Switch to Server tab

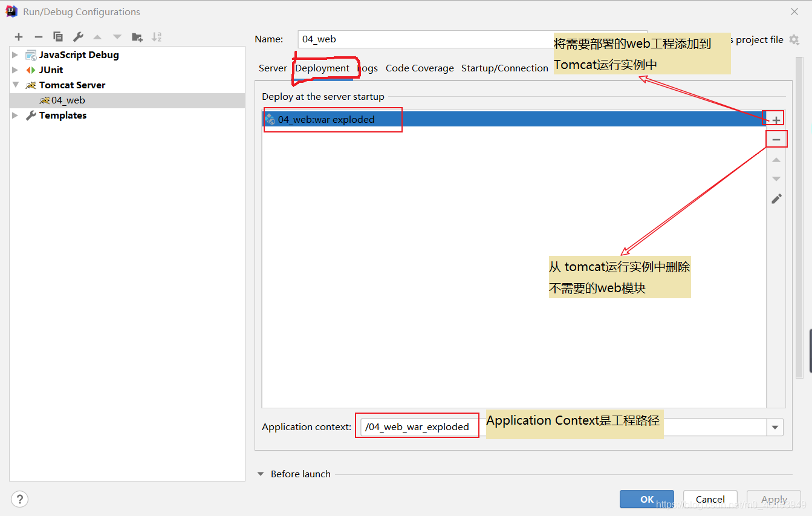coord(273,68)
